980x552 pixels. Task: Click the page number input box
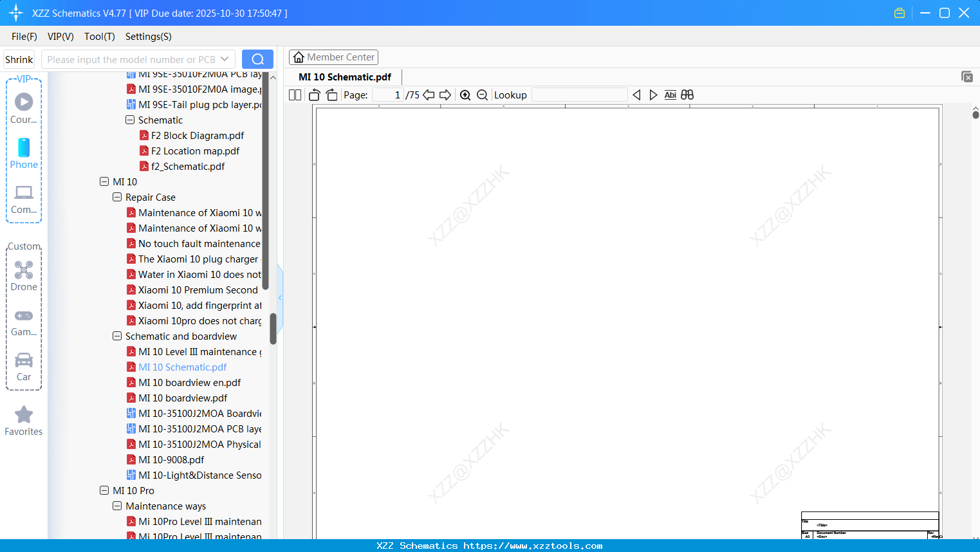tap(387, 95)
